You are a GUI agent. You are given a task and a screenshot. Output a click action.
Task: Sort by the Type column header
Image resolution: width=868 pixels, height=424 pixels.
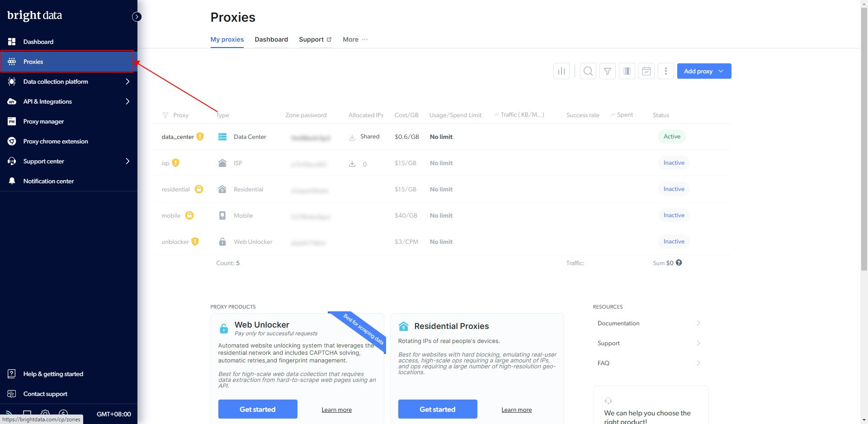click(x=222, y=115)
